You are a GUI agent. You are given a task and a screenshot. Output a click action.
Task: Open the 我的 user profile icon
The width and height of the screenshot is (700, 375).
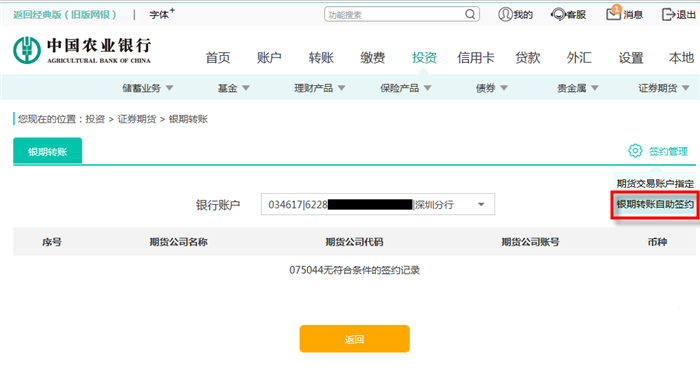point(505,14)
